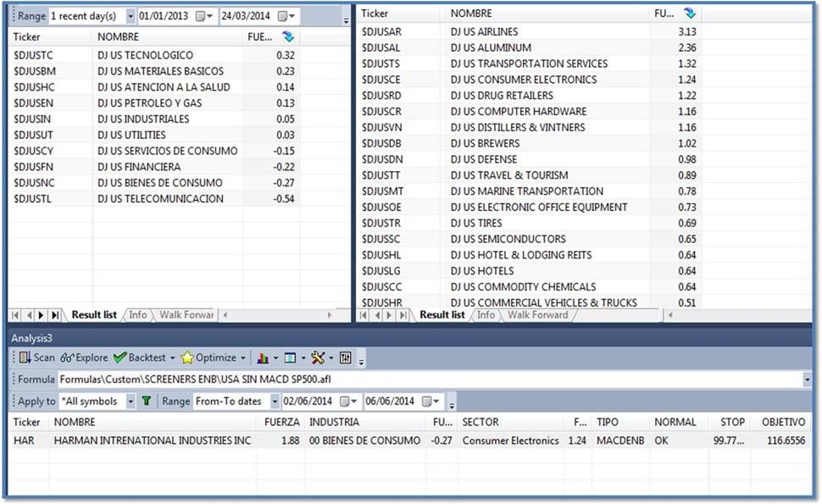
Task: Select Result list tab in right panel
Action: click(x=442, y=315)
